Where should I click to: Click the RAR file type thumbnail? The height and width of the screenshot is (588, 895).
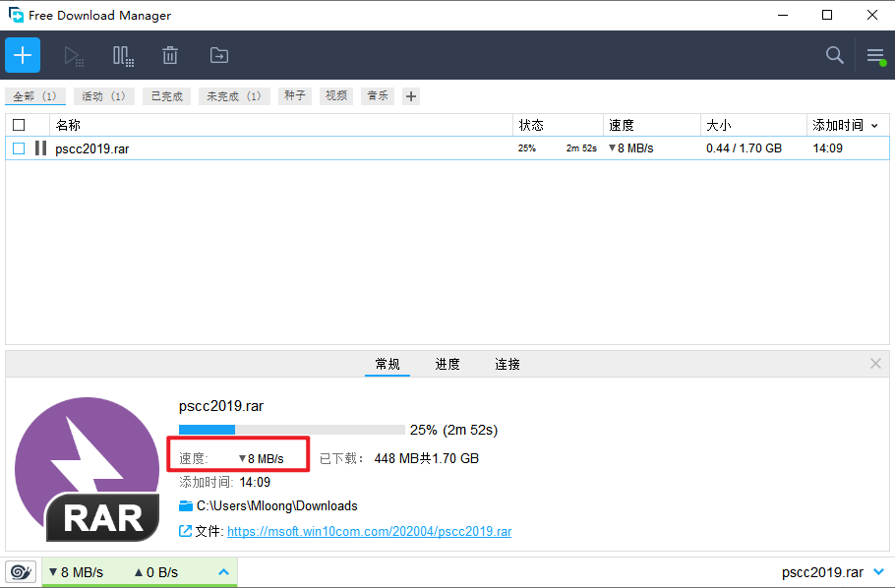tap(87, 469)
